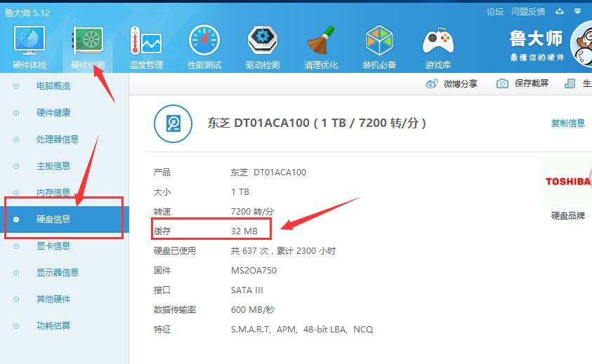Open the 性能测试 performance test icon
This screenshot has height=364, width=592.
(204, 40)
